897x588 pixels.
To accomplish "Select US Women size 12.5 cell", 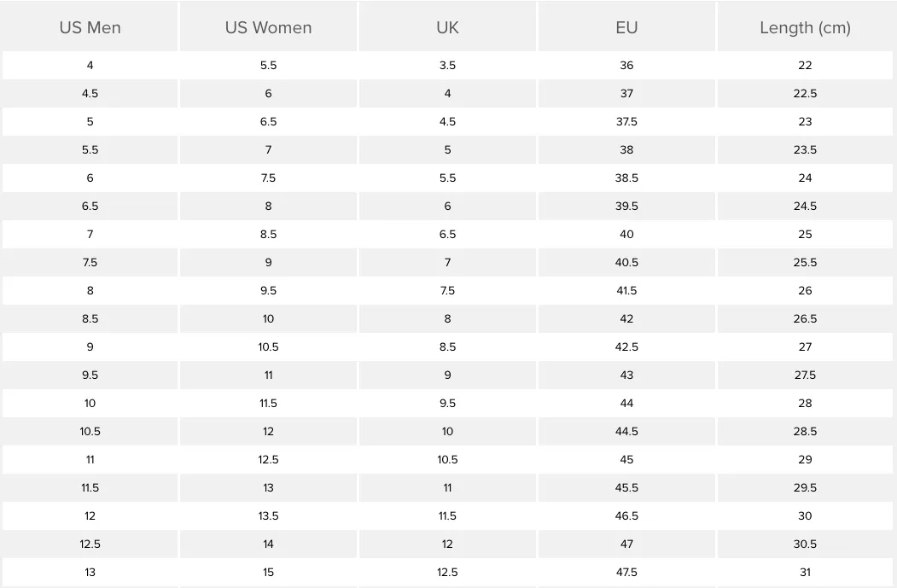I will [x=268, y=459].
